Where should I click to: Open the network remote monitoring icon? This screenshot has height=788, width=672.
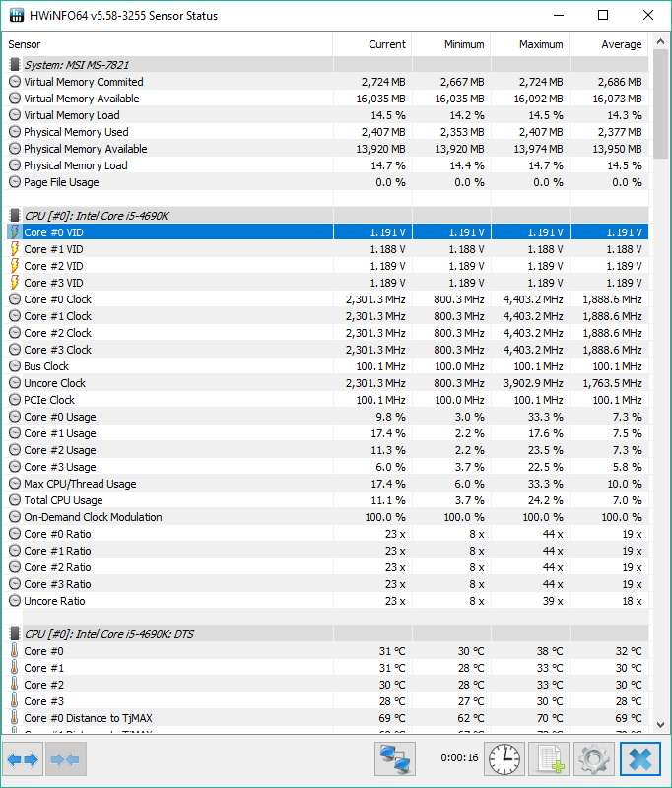pos(396,759)
